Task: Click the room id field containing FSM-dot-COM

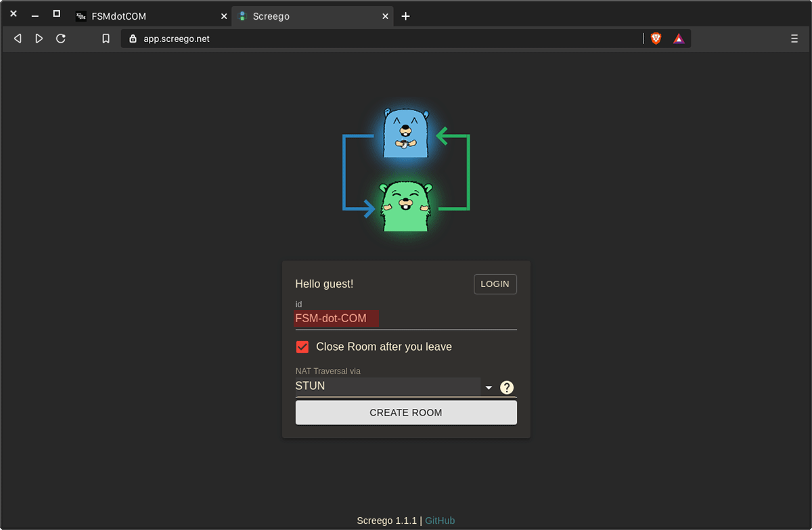Action: pos(406,319)
